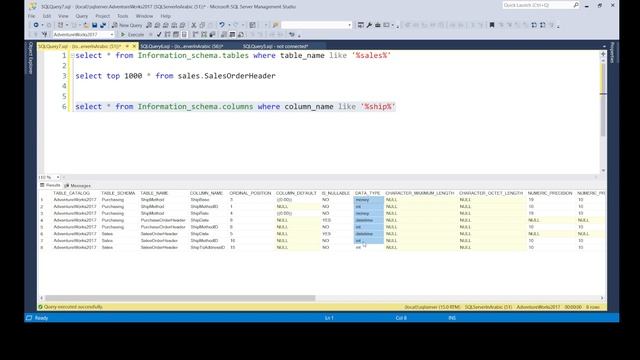The width and height of the screenshot is (640, 360).
Task: Click the horizontal scrollbar of the results grid
Action: click(x=180, y=298)
